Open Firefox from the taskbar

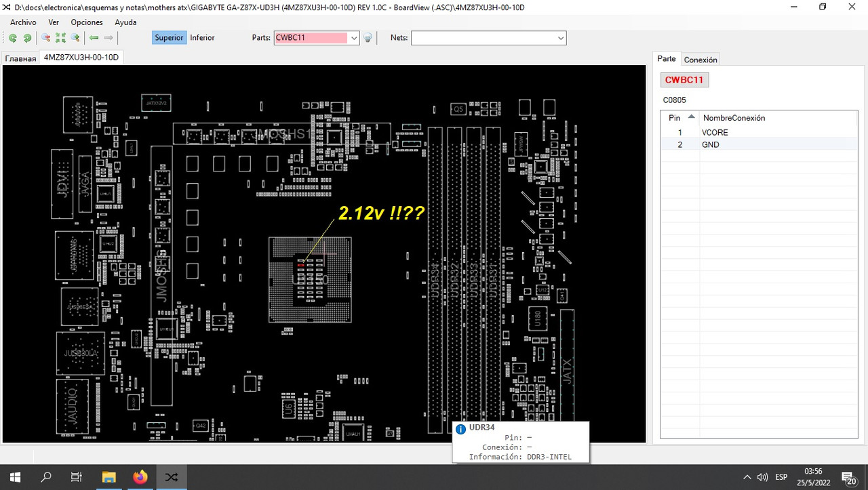tap(140, 477)
